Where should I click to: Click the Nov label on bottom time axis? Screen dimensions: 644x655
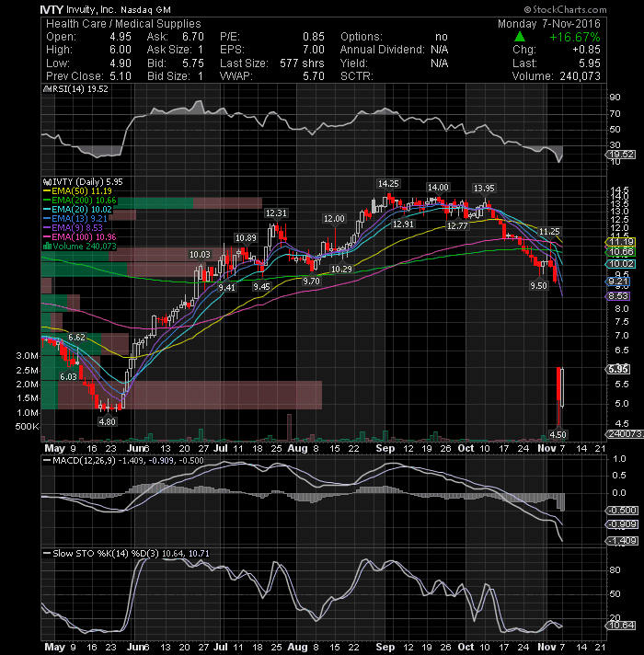[x=546, y=647]
